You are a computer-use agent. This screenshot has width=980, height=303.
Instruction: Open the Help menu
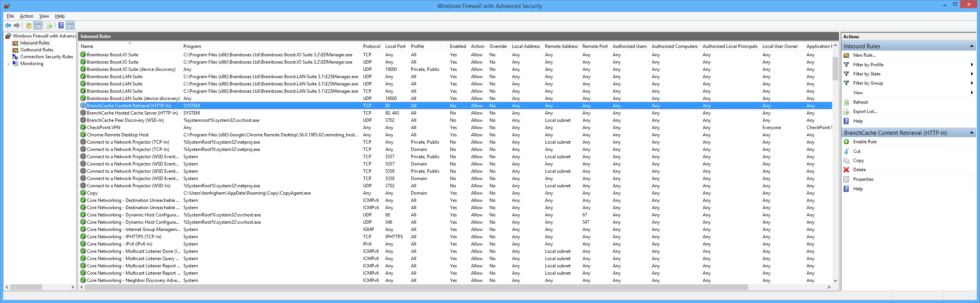[60, 16]
